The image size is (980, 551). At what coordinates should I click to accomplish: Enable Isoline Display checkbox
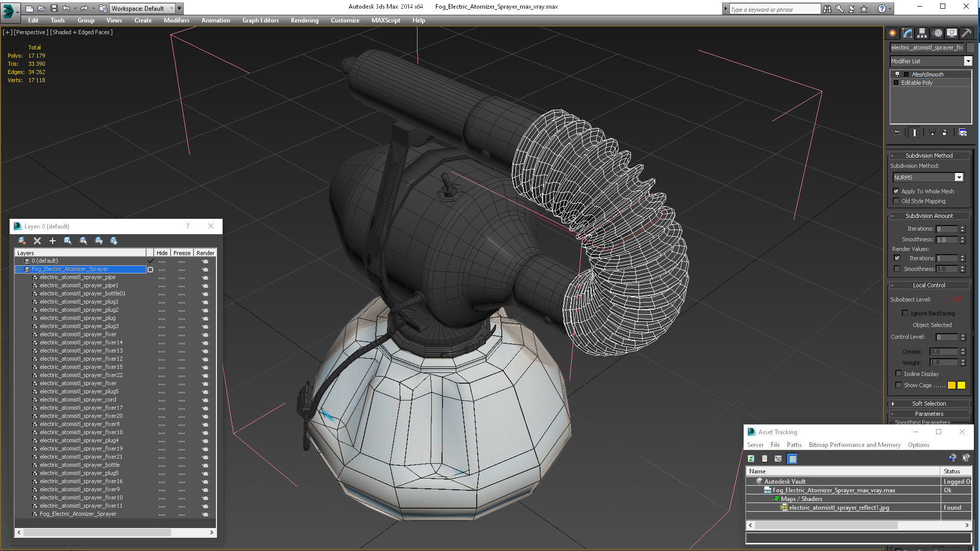898,373
